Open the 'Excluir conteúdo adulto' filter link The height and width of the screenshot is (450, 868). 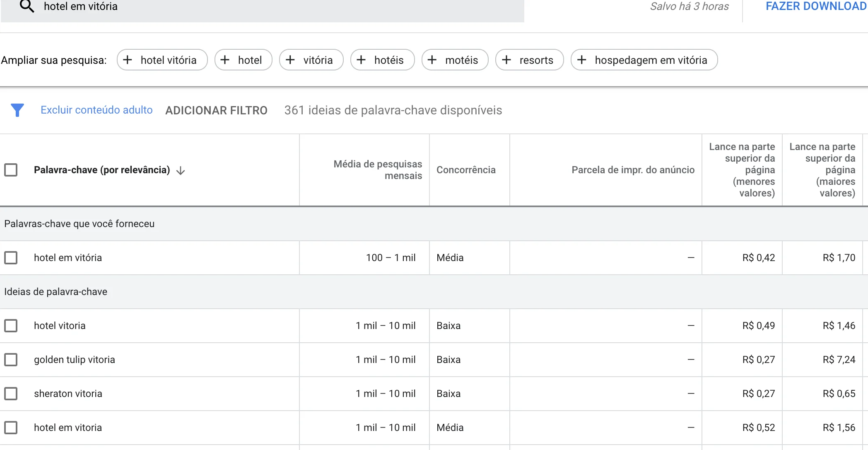click(x=96, y=110)
